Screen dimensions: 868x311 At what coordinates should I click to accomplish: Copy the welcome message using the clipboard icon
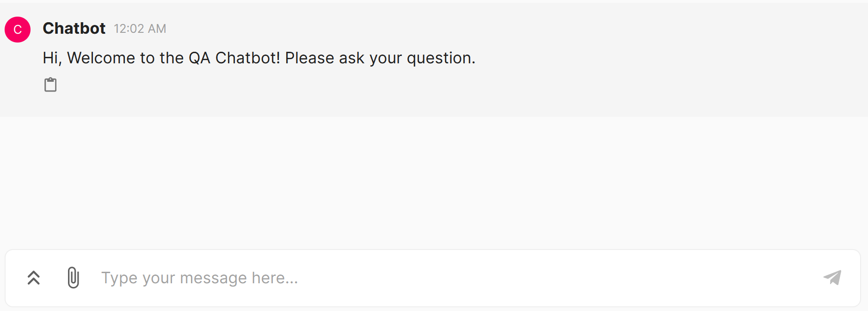pos(50,85)
